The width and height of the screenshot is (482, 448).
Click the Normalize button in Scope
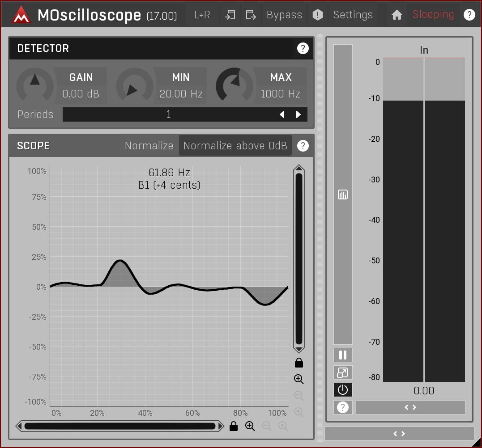[149, 146]
